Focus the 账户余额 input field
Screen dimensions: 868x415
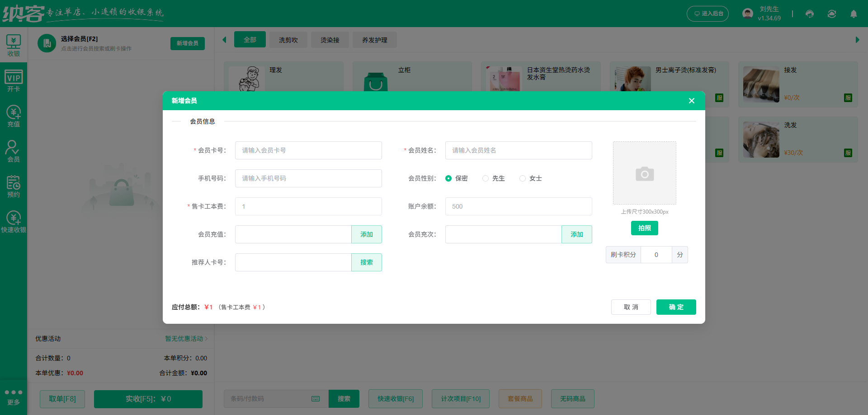click(x=519, y=206)
